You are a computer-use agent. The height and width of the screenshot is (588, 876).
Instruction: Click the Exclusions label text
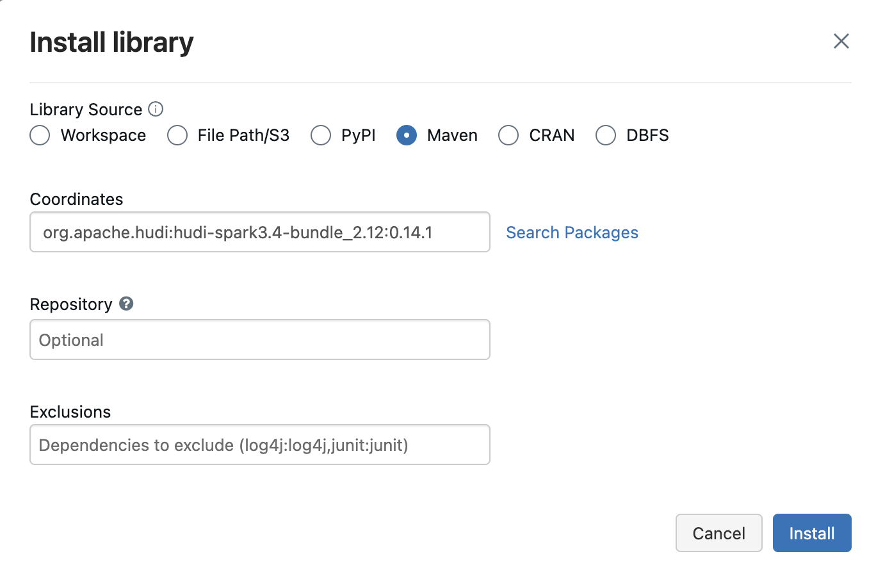coord(70,412)
